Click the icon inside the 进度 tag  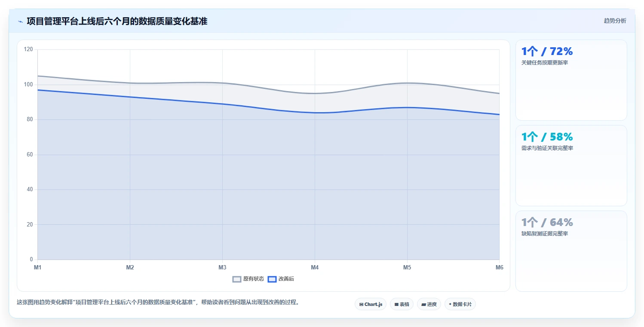pos(423,304)
